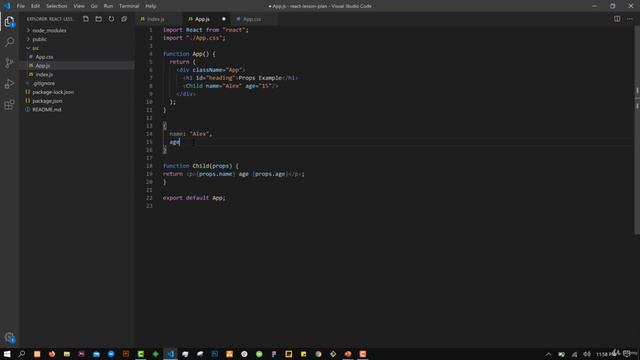Screen dimensions: 640x360
Task: Click the New Folder icon in Explorer
Action: coord(98,19)
